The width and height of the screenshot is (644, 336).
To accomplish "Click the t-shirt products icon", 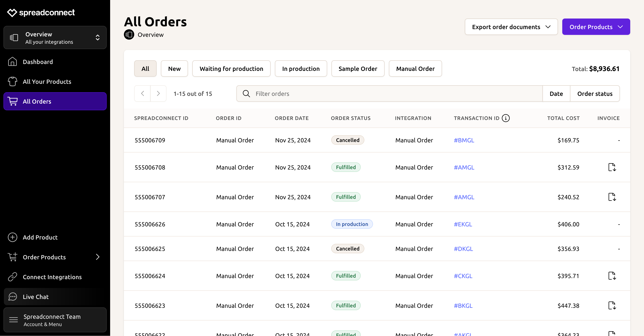I will (x=12, y=81).
